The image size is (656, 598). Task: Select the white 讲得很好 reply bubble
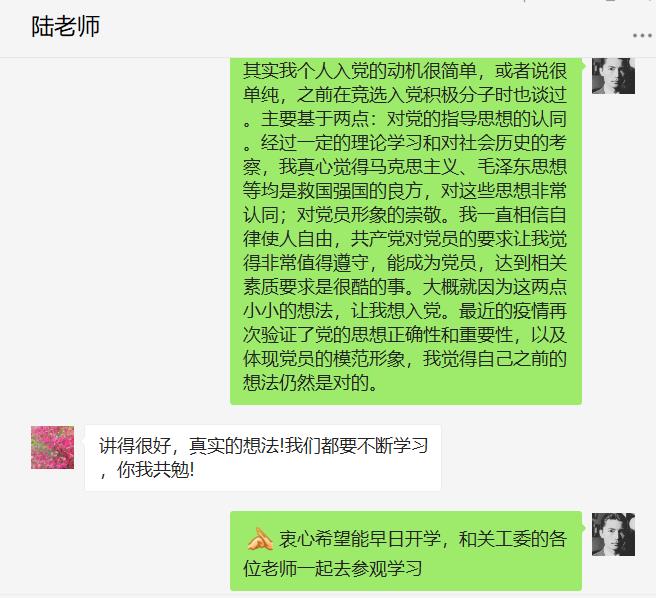coord(263,458)
